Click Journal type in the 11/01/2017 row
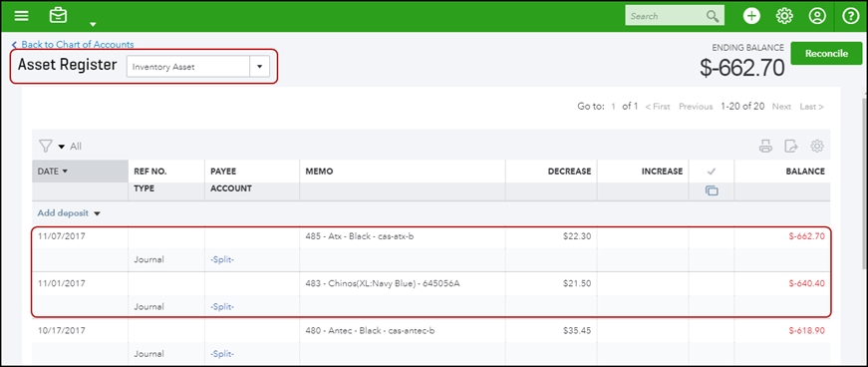868x367 pixels. coord(148,306)
